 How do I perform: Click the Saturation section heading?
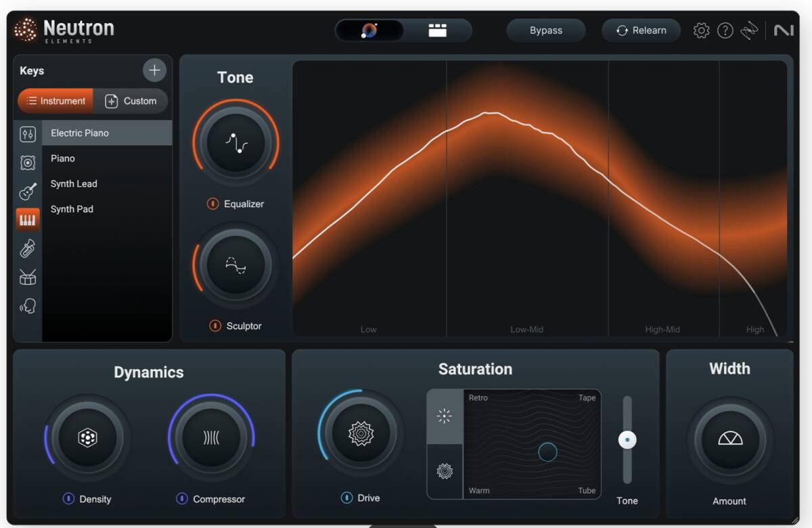pos(475,369)
